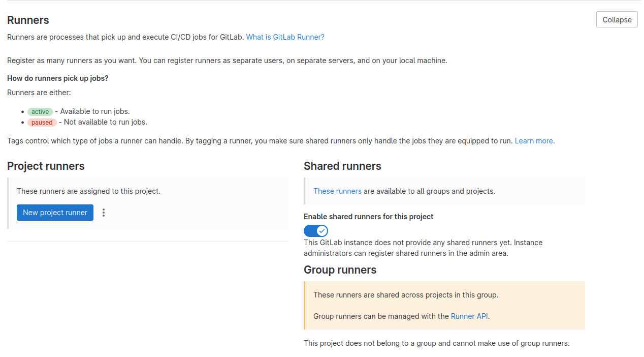Select the Shared runners heading

click(x=342, y=166)
